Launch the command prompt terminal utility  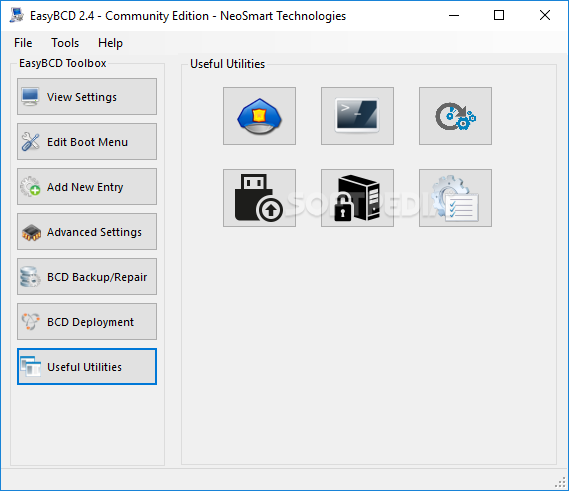tap(357, 116)
